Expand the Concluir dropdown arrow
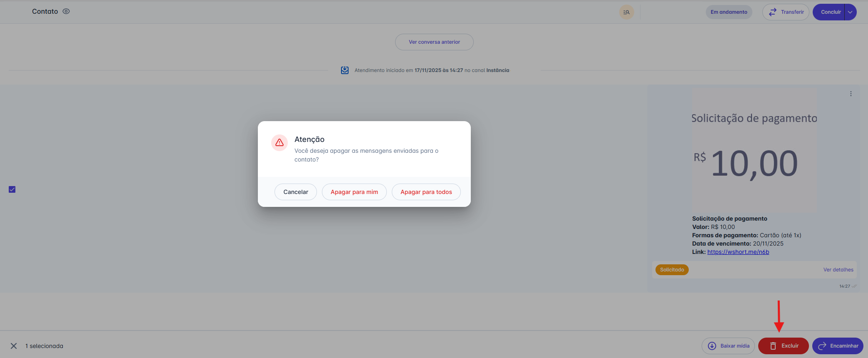Image resolution: width=868 pixels, height=358 pixels. click(x=851, y=12)
